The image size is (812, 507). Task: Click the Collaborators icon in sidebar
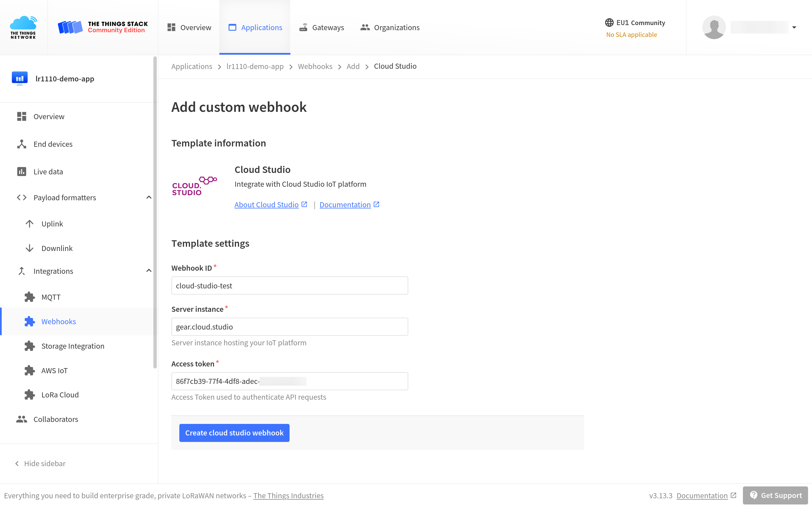(x=22, y=419)
